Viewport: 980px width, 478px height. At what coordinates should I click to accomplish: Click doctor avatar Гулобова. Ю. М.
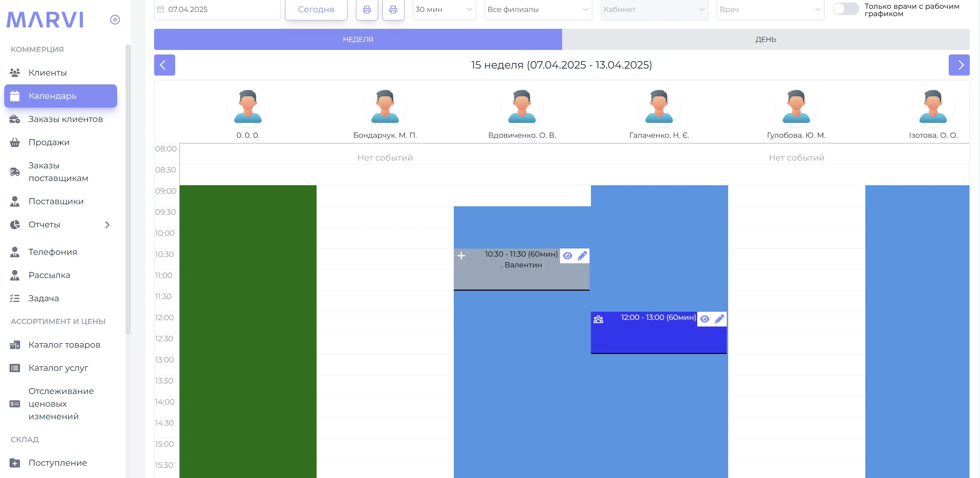point(796,106)
